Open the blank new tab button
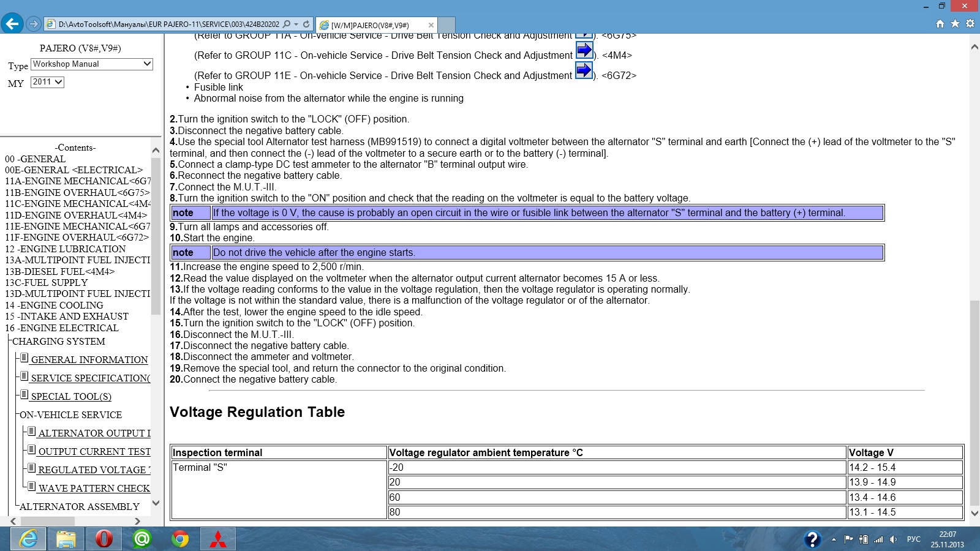 click(x=447, y=25)
